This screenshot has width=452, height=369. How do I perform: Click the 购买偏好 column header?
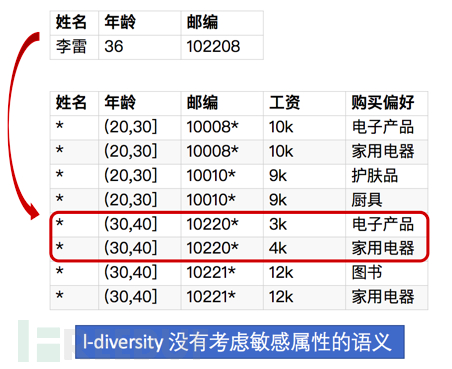pos(387,103)
